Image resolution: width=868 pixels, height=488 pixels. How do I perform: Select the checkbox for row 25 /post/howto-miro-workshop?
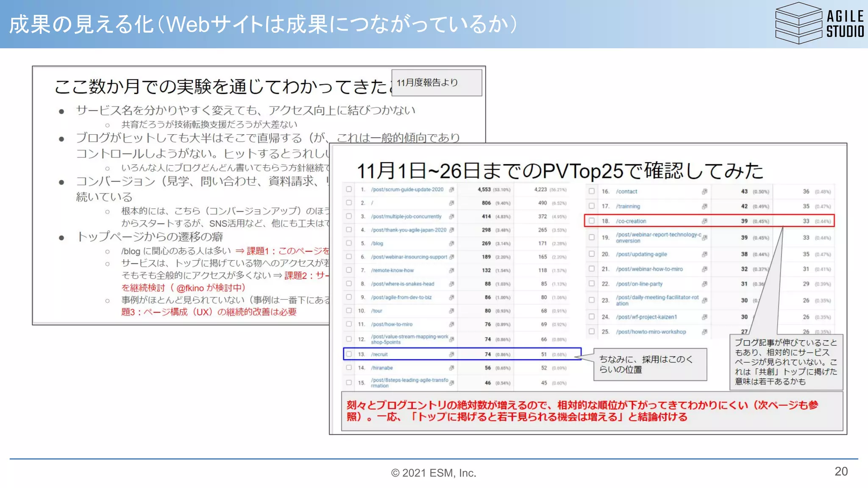coord(592,331)
